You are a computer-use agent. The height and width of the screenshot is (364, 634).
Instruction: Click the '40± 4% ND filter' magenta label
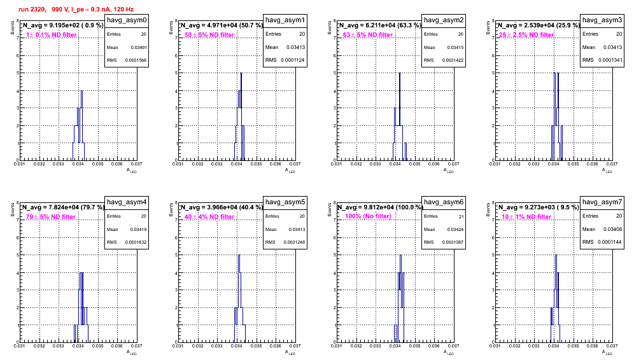tap(209, 217)
